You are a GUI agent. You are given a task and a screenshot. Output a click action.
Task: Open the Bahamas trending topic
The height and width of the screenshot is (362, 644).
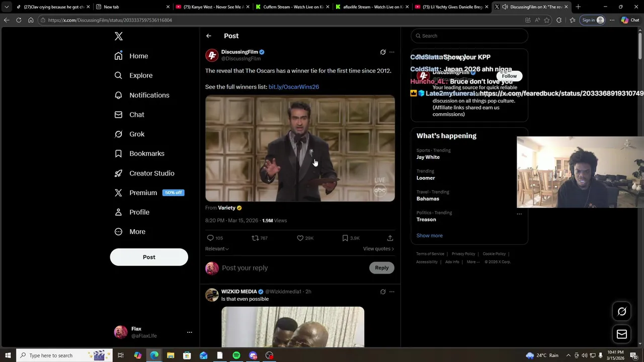tap(428, 199)
